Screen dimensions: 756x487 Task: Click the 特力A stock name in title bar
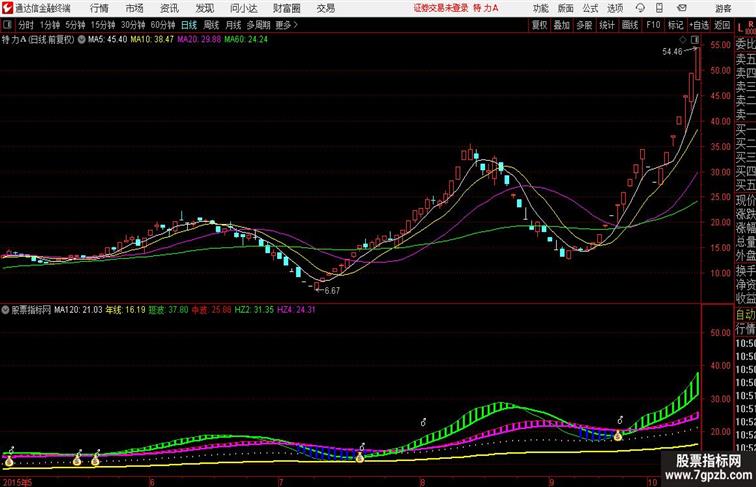[x=486, y=8]
